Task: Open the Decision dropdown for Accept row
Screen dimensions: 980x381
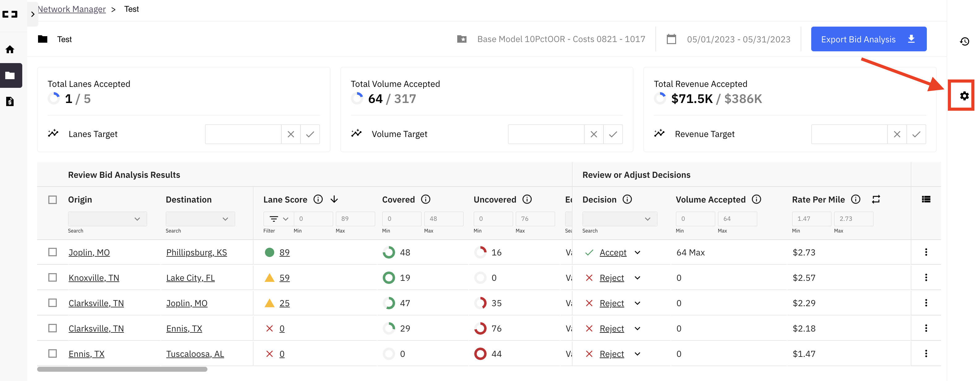Action: (637, 252)
